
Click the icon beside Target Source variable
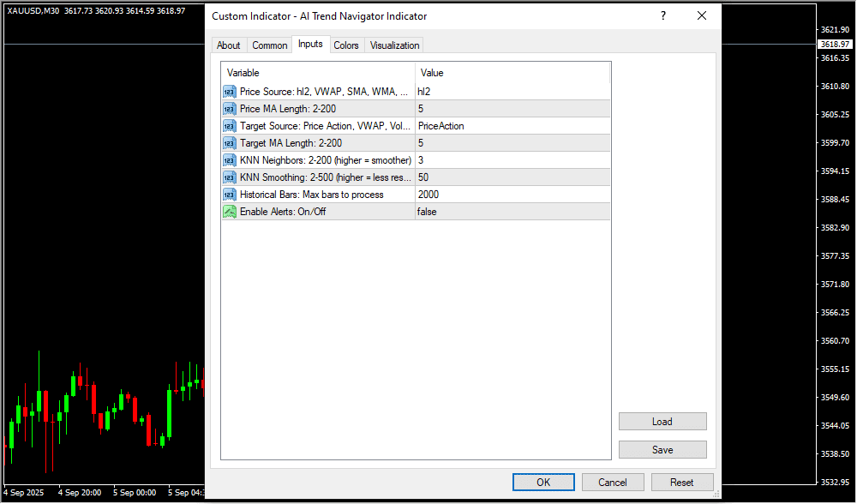point(230,126)
